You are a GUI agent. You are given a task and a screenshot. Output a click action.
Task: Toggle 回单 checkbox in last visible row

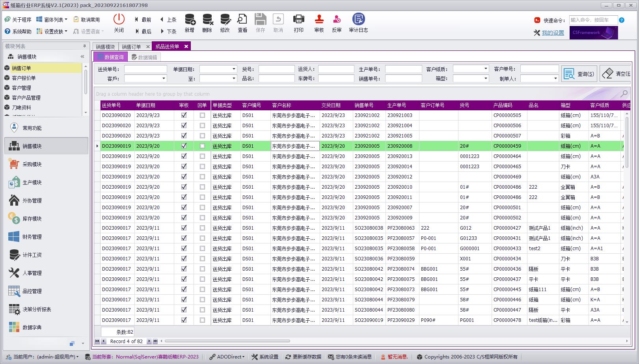coord(202,320)
